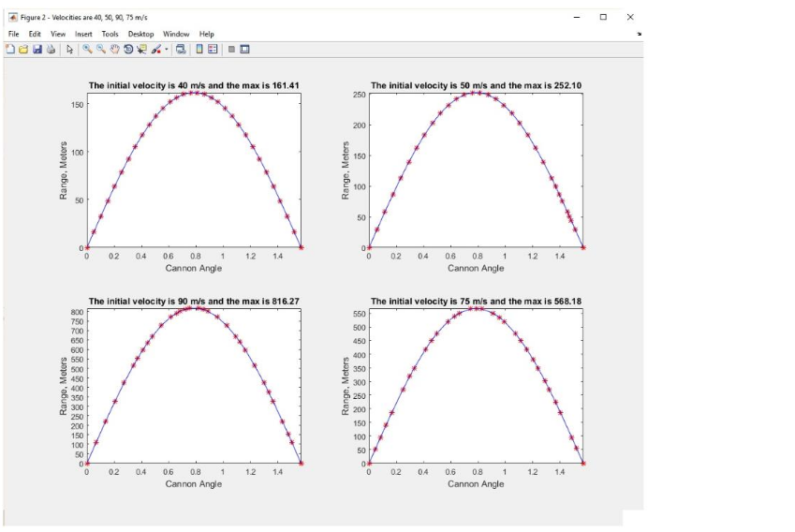Select the Brush/Select Data tool
795x532 pixels.
coord(156,50)
